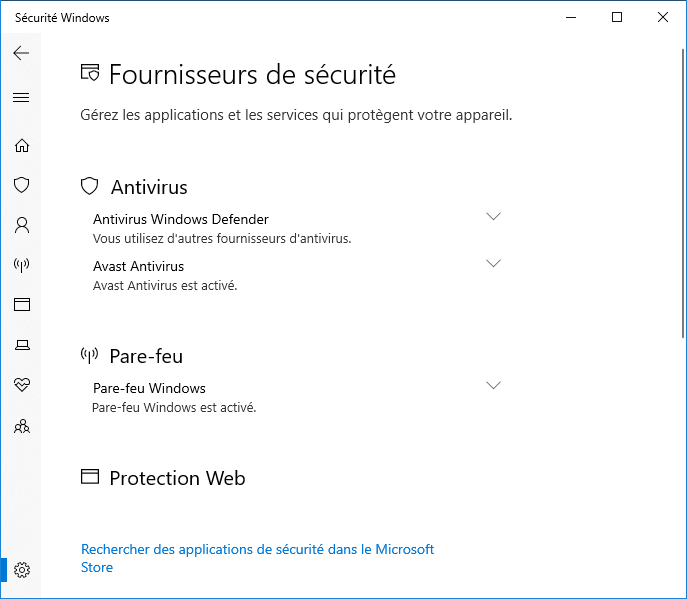Open Device performance heart icon
The width and height of the screenshot is (687, 599).
coord(21,385)
